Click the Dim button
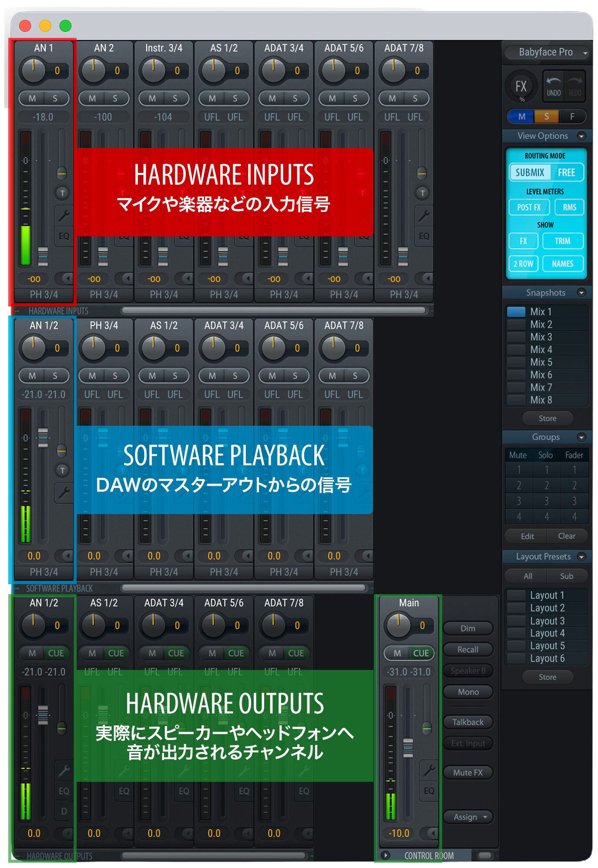598x868 pixels. [468, 628]
